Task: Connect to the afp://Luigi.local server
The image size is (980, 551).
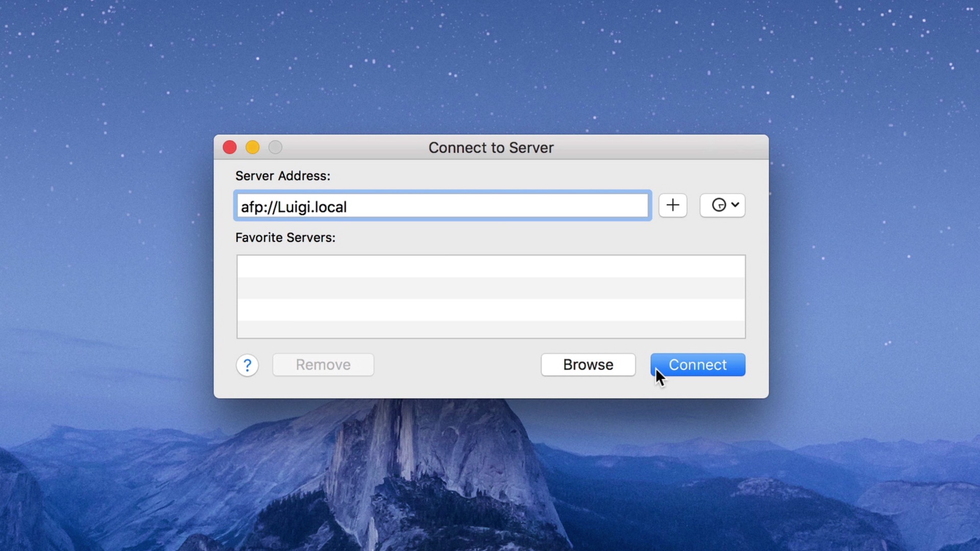Action: (698, 364)
